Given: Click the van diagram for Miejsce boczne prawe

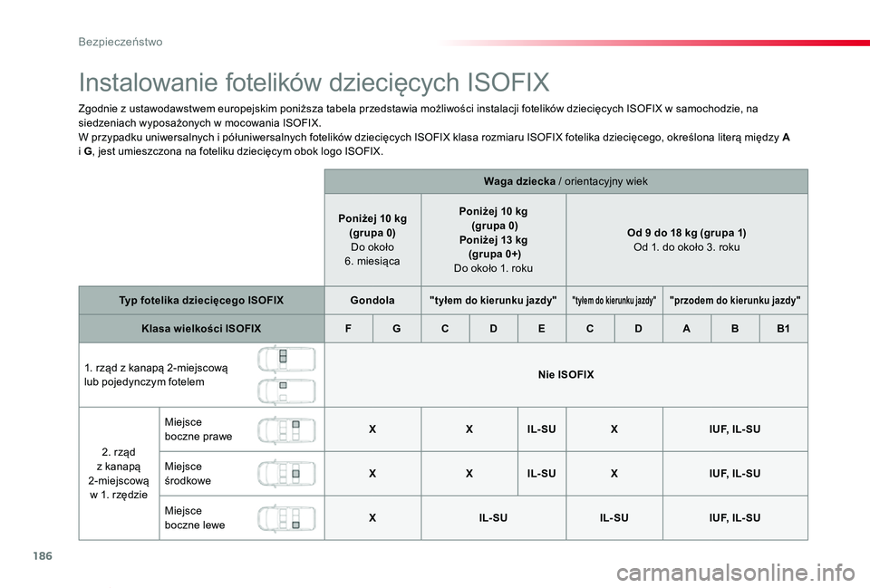Looking at the screenshot, I should (x=287, y=430).
